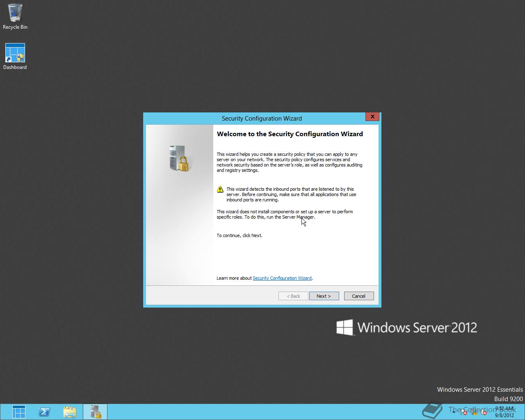The width and height of the screenshot is (525, 420).
Task: Open the taskbar clock showing 9:52 AM
Action: 504,412
